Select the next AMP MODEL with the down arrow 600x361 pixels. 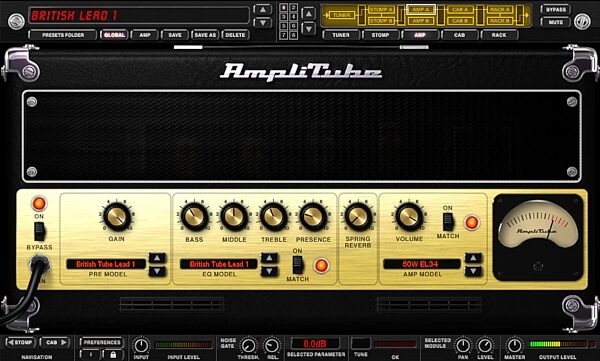pos(473,271)
